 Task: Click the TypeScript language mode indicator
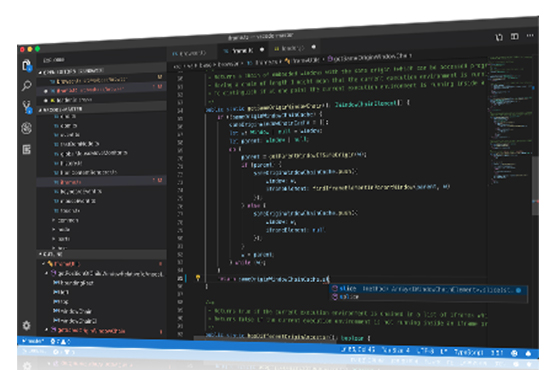(x=468, y=352)
